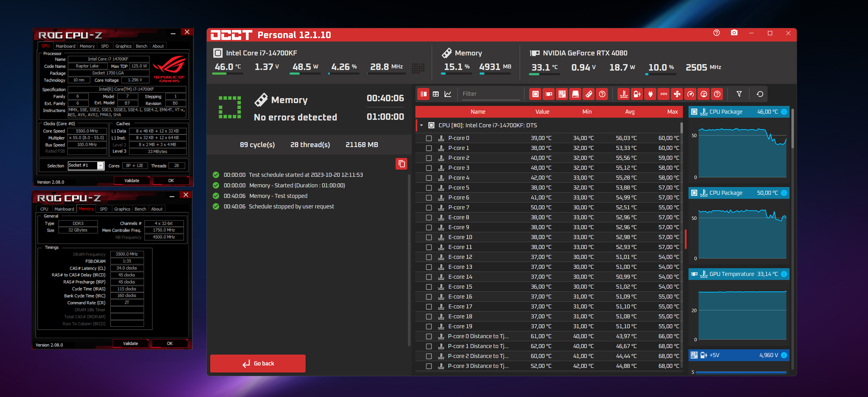Copy the test log with the clipboard icon
Image resolution: width=868 pixels, height=397 pixels.
401,164
